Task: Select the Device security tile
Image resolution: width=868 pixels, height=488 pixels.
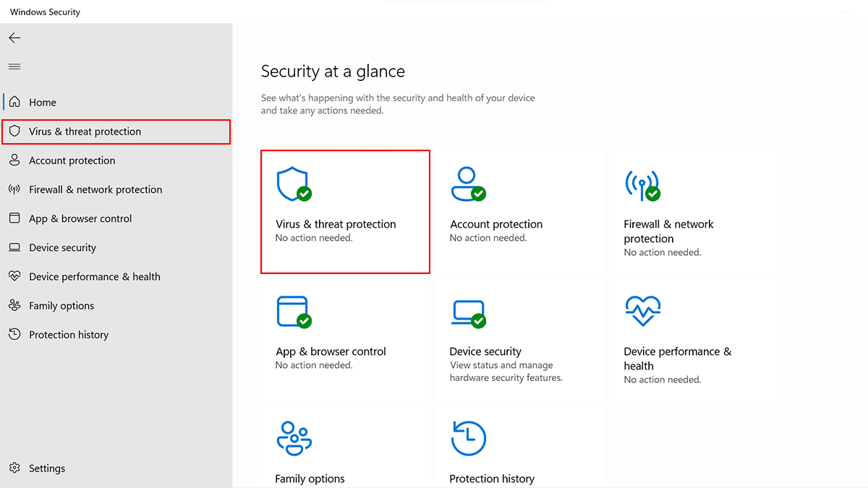Action: 519,338
